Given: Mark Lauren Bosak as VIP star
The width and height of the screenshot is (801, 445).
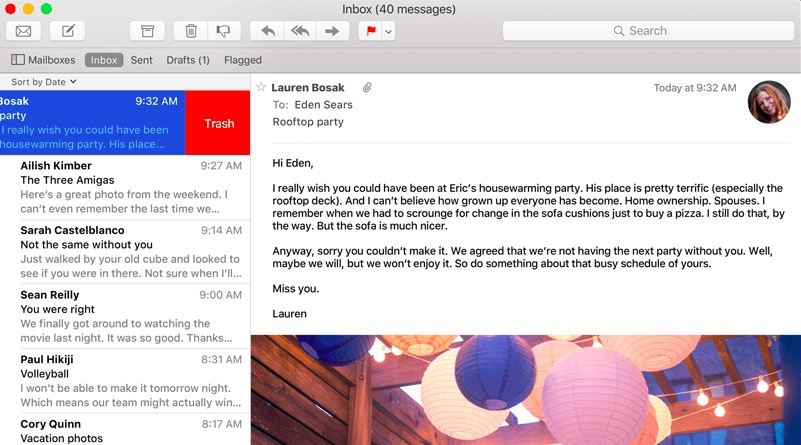Looking at the screenshot, I should point(261,87).
